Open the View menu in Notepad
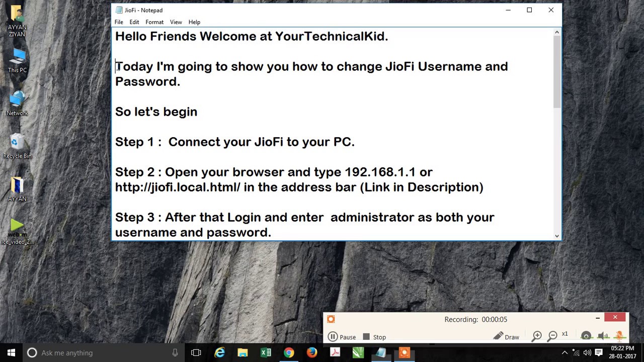This screenshot has height=362, width=644. pyautogui.click(x=176, y=22)
